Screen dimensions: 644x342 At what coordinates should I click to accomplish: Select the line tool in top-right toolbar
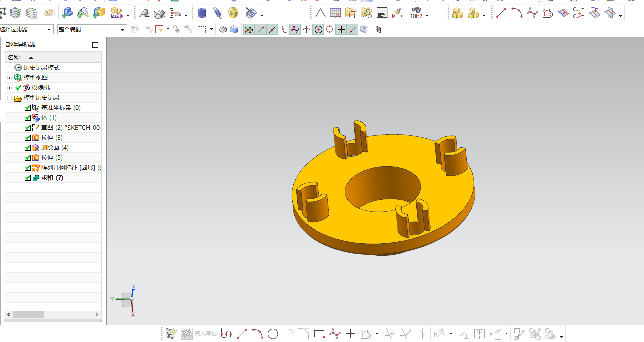pos(501,13)
